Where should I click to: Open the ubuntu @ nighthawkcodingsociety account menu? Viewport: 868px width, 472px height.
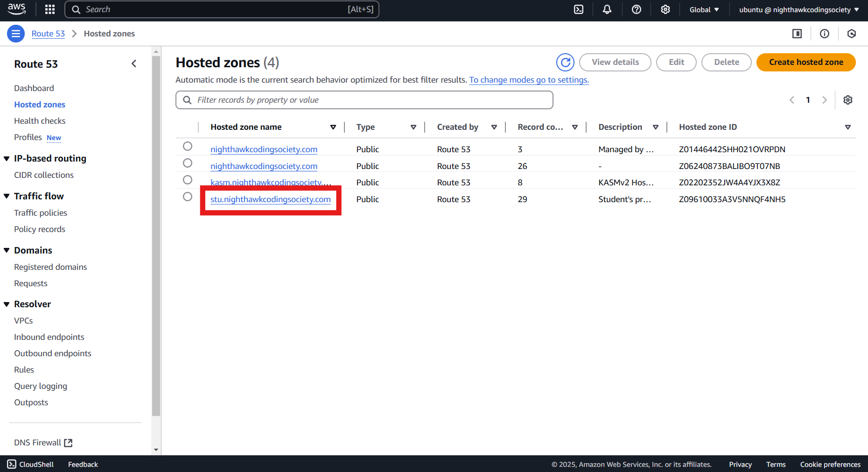click(799, 9)
